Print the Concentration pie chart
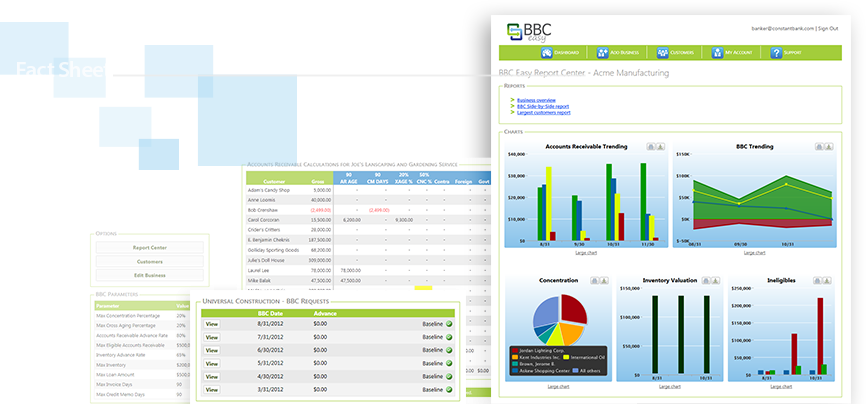Viewport: 866px width, 404px height. 593,282
